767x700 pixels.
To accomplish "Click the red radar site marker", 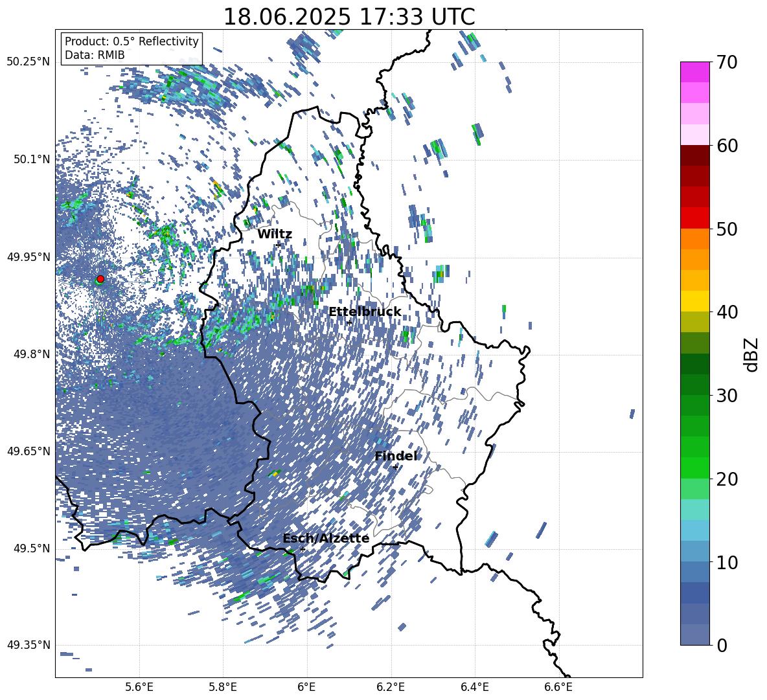I will 100,278.
